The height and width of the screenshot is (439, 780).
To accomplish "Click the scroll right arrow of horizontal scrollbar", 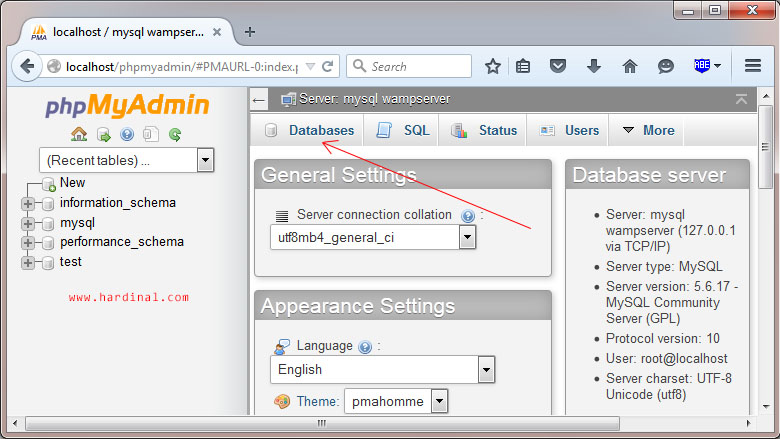I will coord(748,424).
